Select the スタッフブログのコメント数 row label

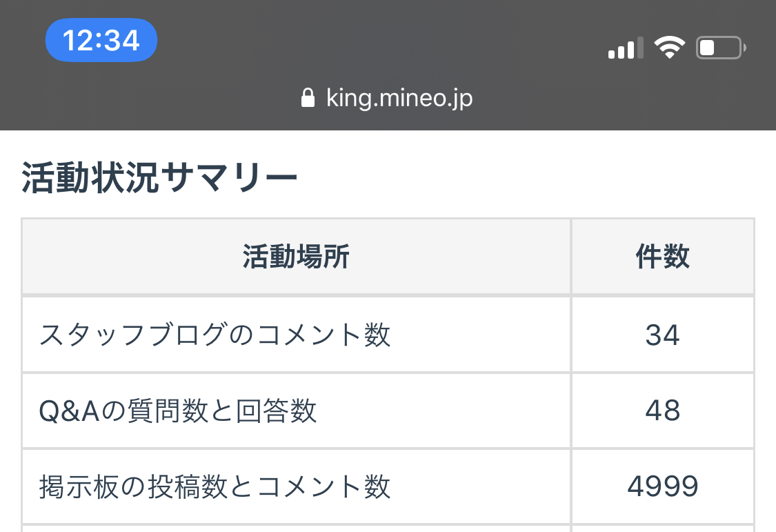215,335
